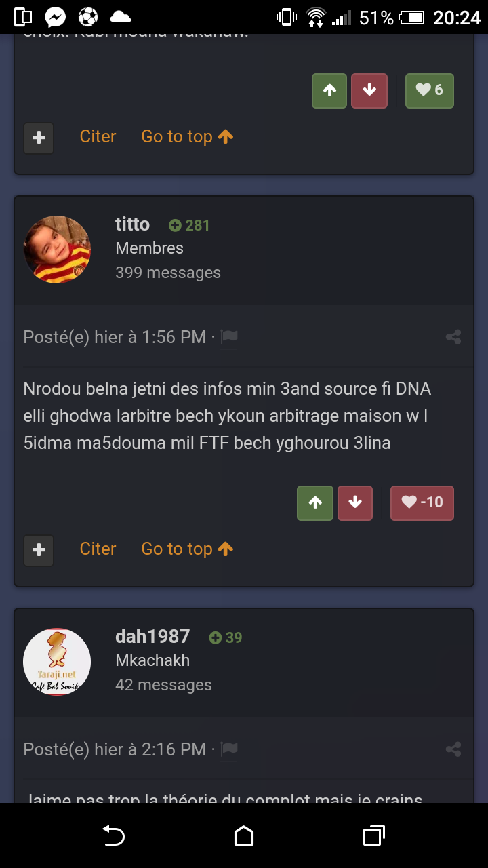This screenshot has height=868, width=488.
Task: Open the -10 reputation heart on titto's post
Action: point(422,503)
